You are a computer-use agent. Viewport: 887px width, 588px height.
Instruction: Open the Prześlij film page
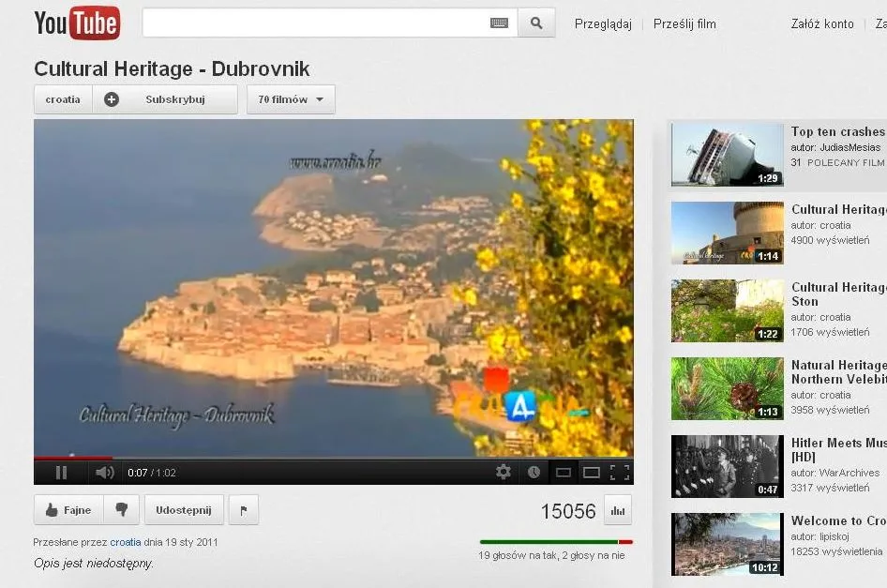pos(684,24)
